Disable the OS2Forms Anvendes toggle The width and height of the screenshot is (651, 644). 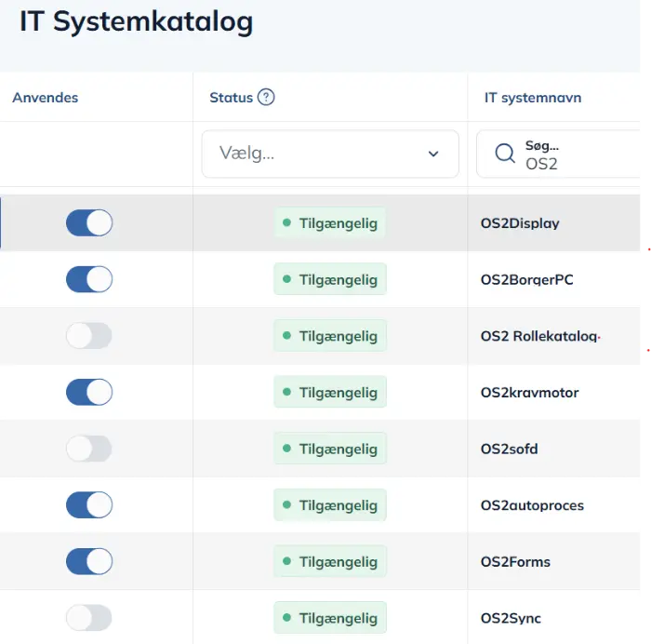(x=89, y=562)
